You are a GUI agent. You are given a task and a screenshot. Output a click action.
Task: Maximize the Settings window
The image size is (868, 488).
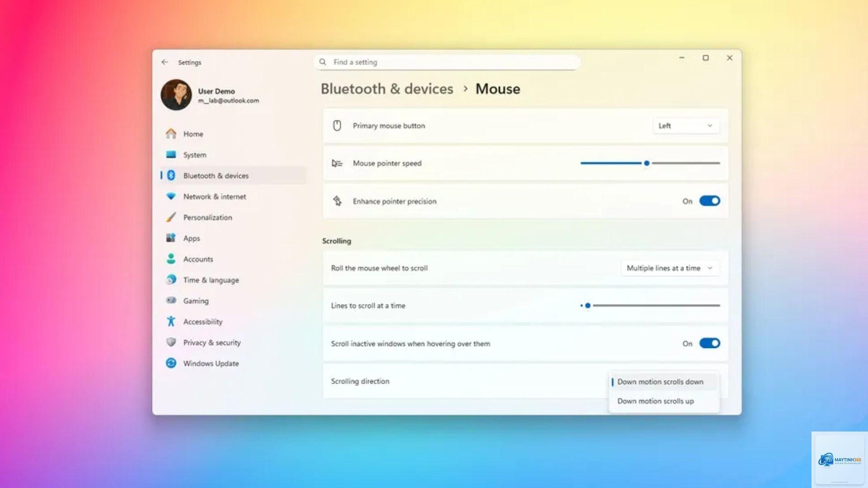pyautogui.click(x=706, y=58)
